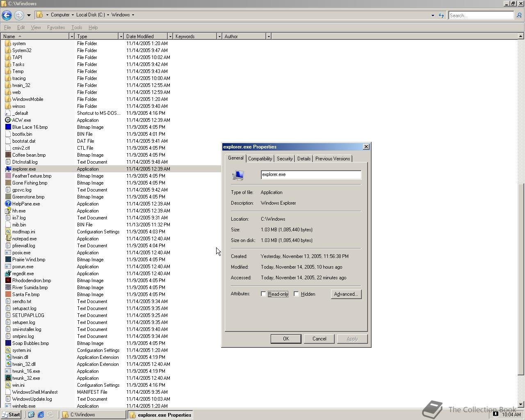This screenshot has height=420, width=525.
Task: Click the Back navigation arrow
Action: (x=7, y=15)
